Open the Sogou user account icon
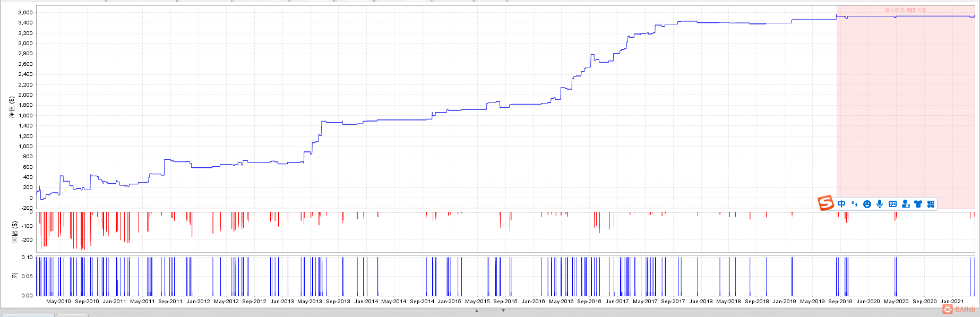980x317 pixels. [906, 204]
